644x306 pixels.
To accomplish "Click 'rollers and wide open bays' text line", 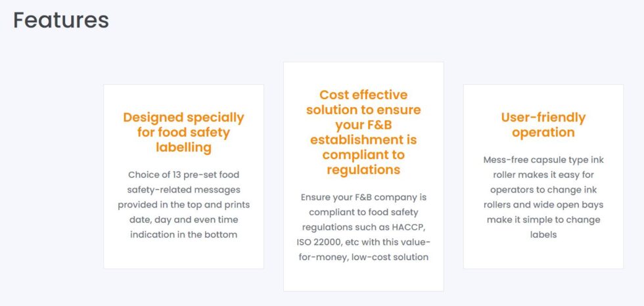I will pyautogui.click(x=543, y=204).
